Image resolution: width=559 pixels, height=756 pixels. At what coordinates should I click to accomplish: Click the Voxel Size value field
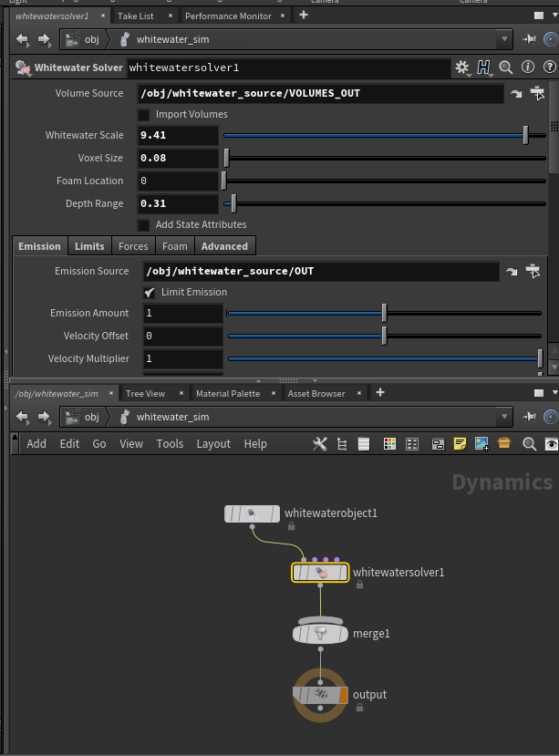(x=178, y=158)
